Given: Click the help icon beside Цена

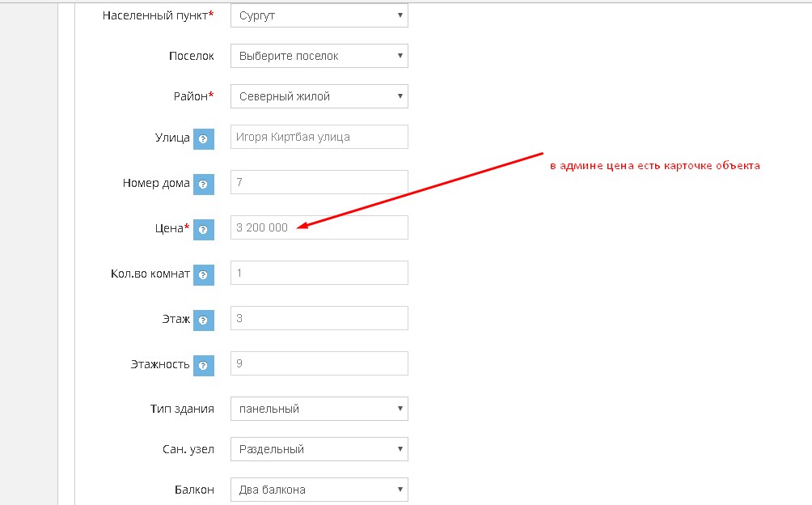Looking at the screenshot, I should click(204, 230).
